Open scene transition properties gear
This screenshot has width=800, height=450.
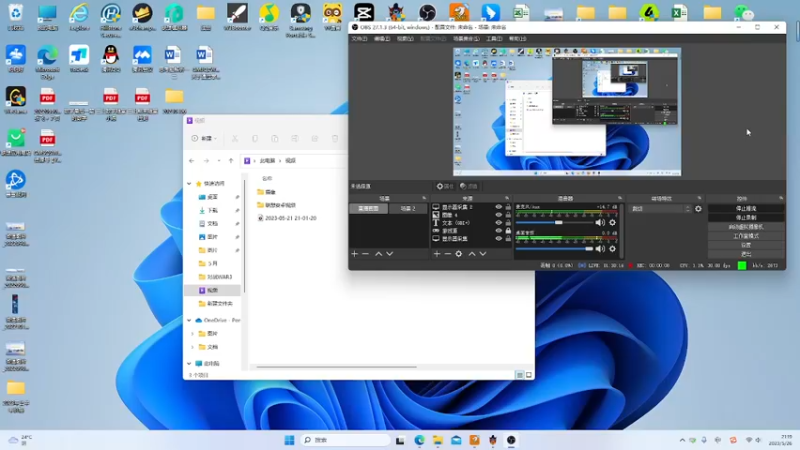(x=698, y=209)
